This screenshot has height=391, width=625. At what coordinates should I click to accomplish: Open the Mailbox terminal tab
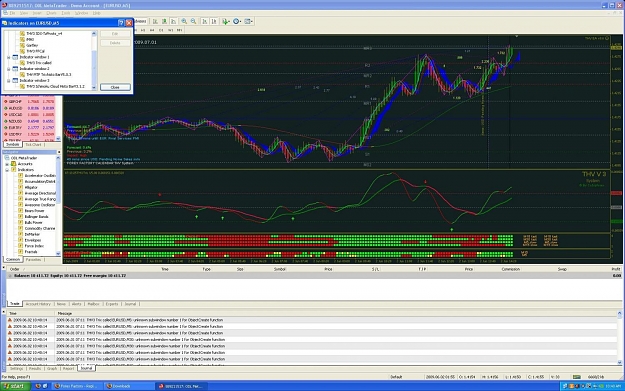pyautogui.click(x=93, y=304)
